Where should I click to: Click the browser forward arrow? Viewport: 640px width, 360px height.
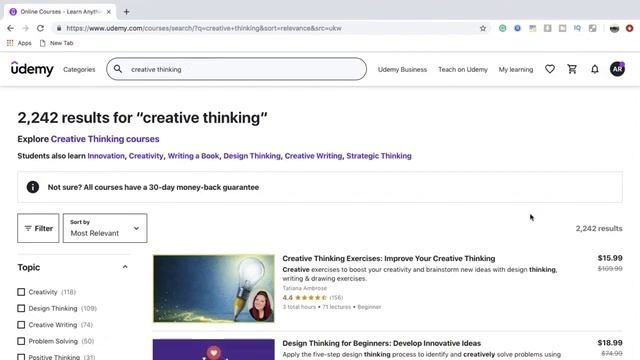[x=25, y=28]
